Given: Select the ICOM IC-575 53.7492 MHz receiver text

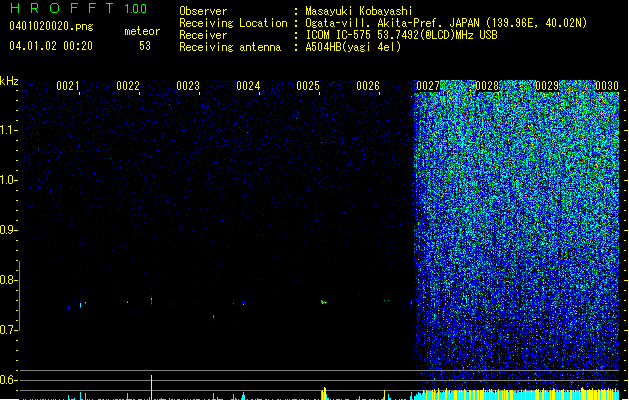Looking at the screenshot, I should (x=401, y=35).
